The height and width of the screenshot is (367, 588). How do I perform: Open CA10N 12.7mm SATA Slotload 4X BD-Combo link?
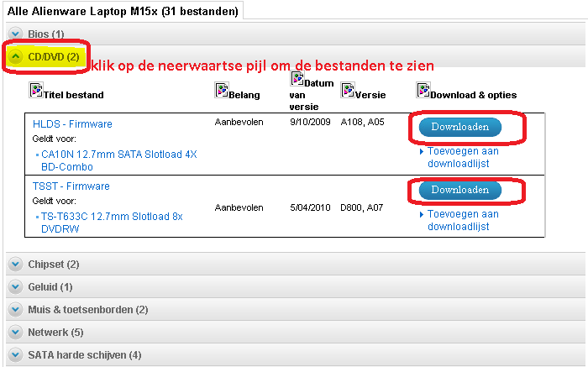point(119,160)
